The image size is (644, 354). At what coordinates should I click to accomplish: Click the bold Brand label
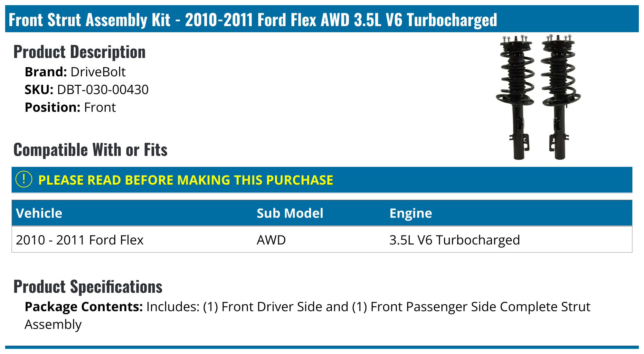(46, 72)
